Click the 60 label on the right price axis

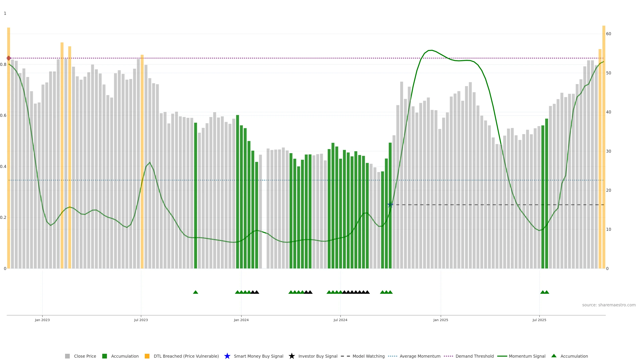pos(608,34)
